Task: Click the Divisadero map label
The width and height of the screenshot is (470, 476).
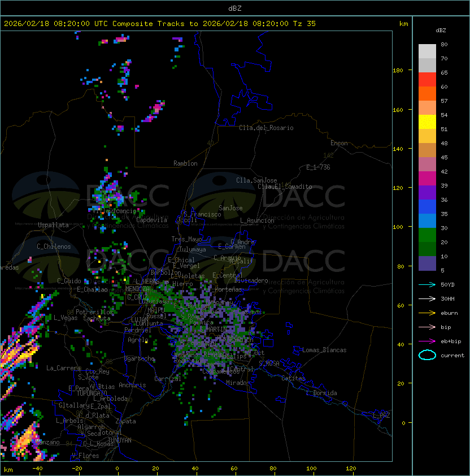Action: pos(251,280)
